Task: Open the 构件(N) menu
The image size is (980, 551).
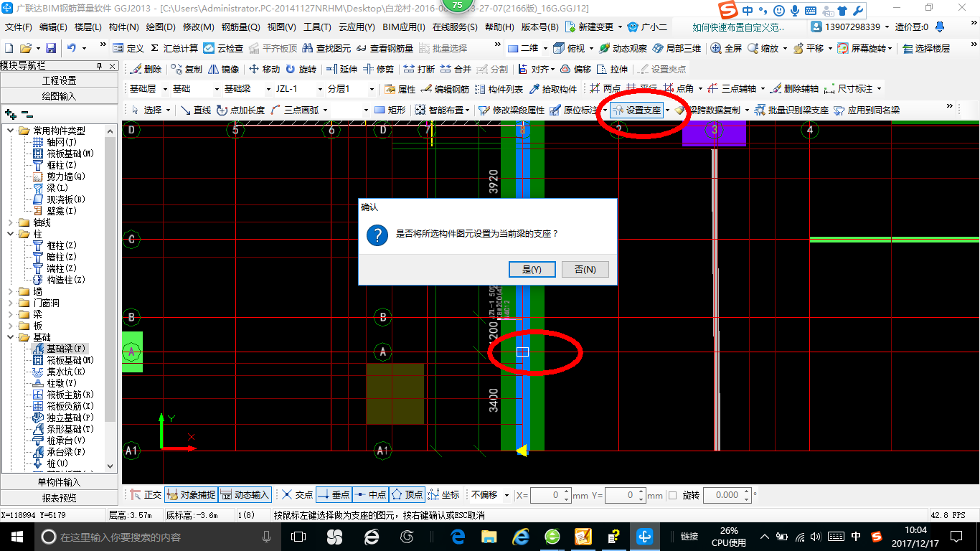Action: [123, 27]
